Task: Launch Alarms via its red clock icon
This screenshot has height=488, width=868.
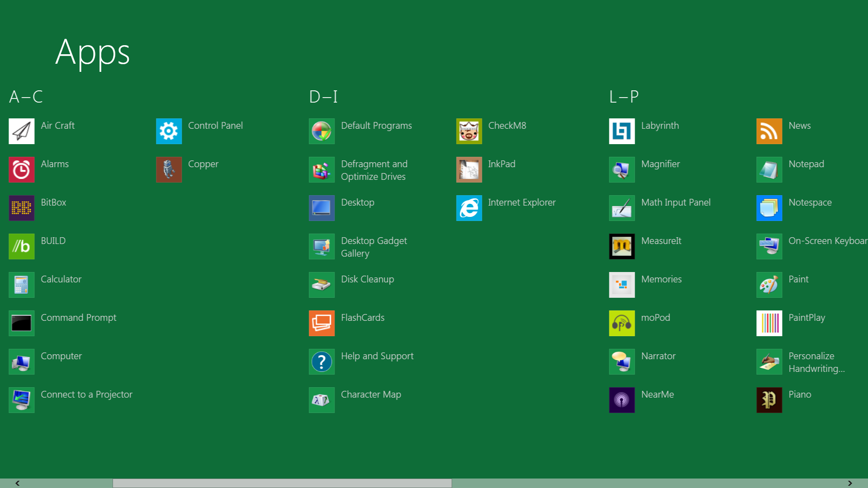Action: (22, 169)
